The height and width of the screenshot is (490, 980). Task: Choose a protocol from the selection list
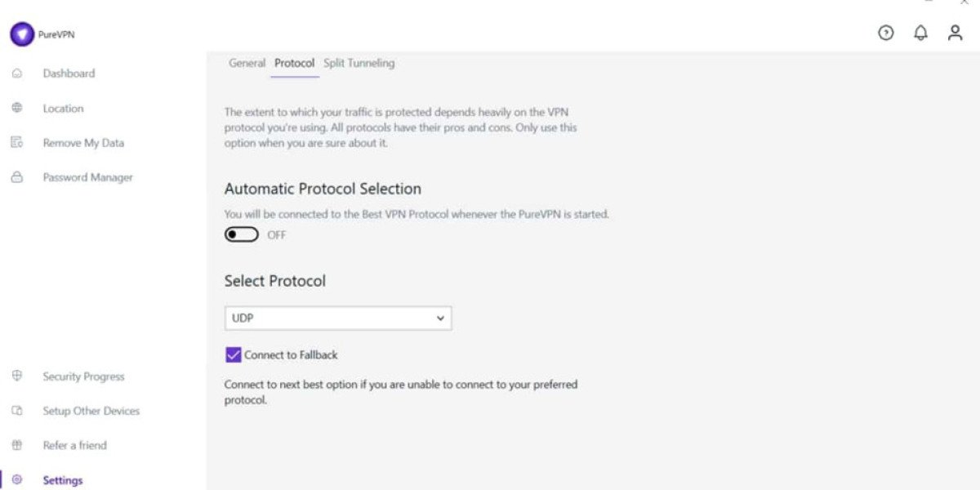[338, 318]
